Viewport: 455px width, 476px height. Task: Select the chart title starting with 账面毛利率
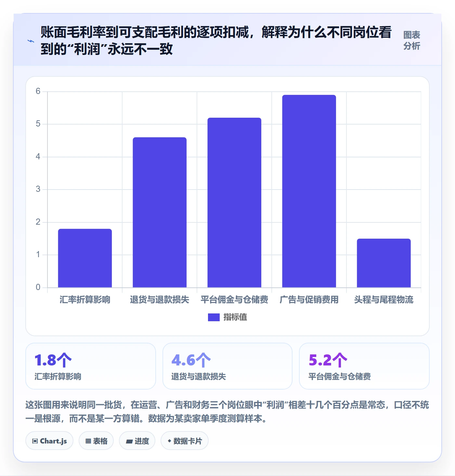click(216, 41)
